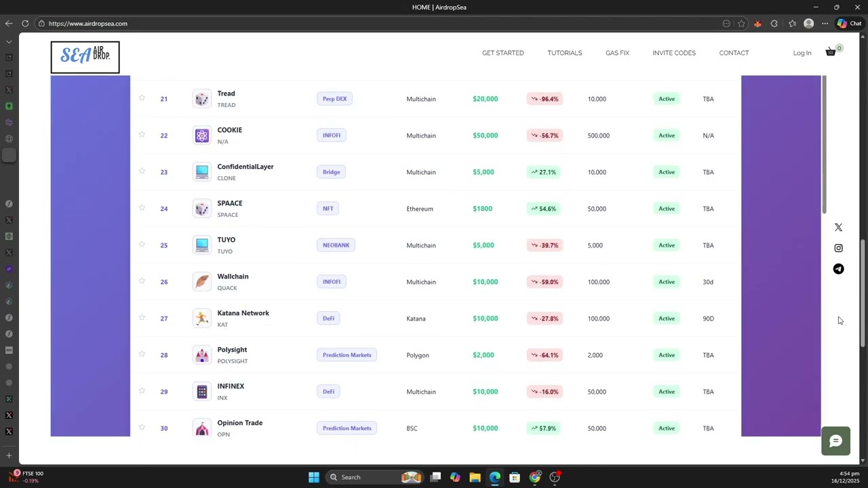Click the Tread project icon
The image size is (868, 488).
coord(201,99)
